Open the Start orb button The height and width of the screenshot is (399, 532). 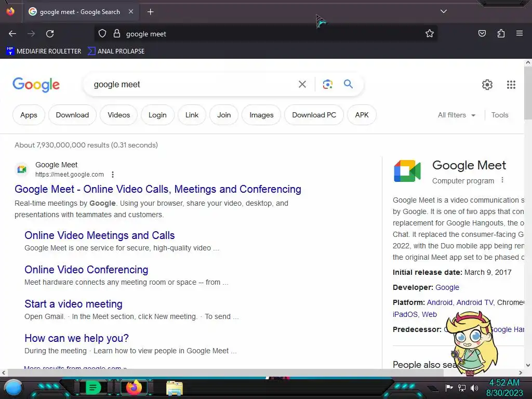point(14,388)
